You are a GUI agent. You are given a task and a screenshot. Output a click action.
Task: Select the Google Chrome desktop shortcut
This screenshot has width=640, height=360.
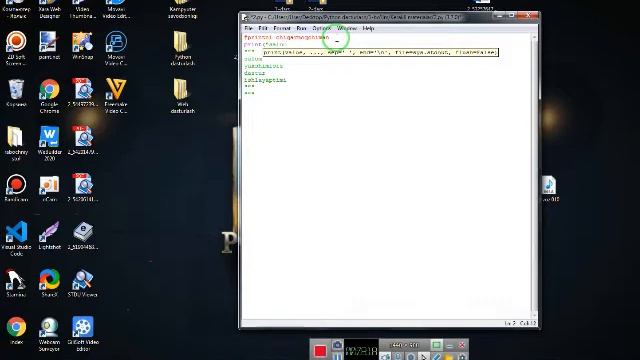point(49,96)
